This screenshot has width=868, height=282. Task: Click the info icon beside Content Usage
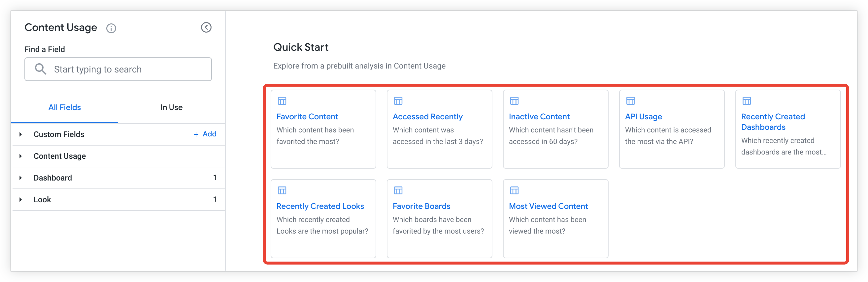pyautogui.click(x=111, y=28)
